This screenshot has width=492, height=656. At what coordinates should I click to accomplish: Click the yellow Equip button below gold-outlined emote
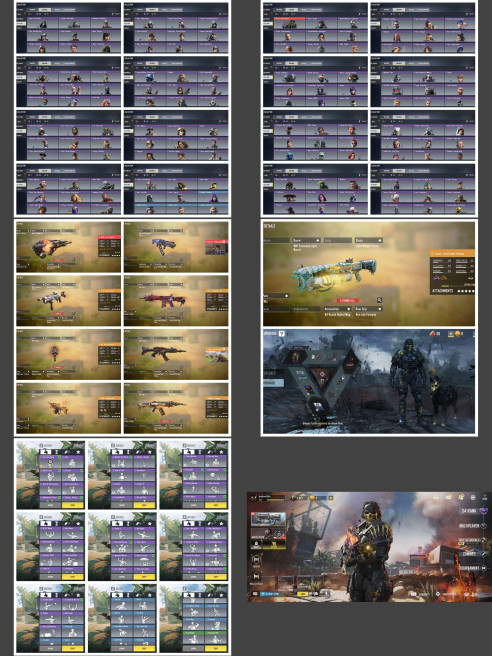(72, 505)
